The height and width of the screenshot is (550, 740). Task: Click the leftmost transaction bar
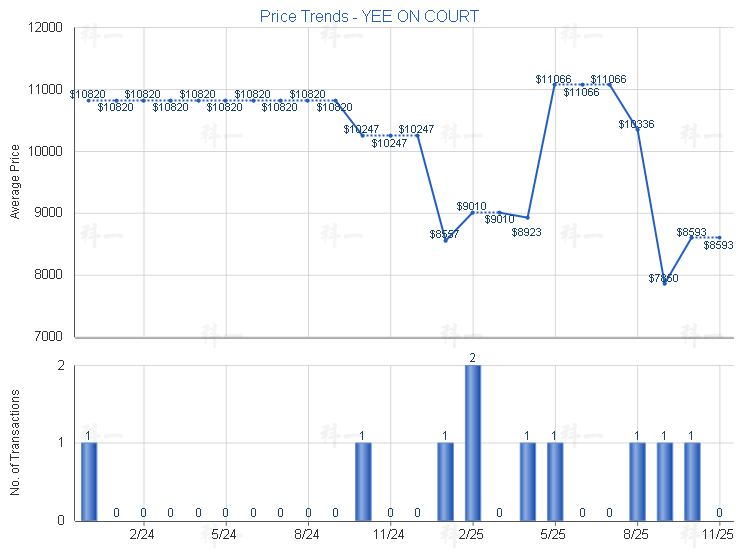pos(89,480)
